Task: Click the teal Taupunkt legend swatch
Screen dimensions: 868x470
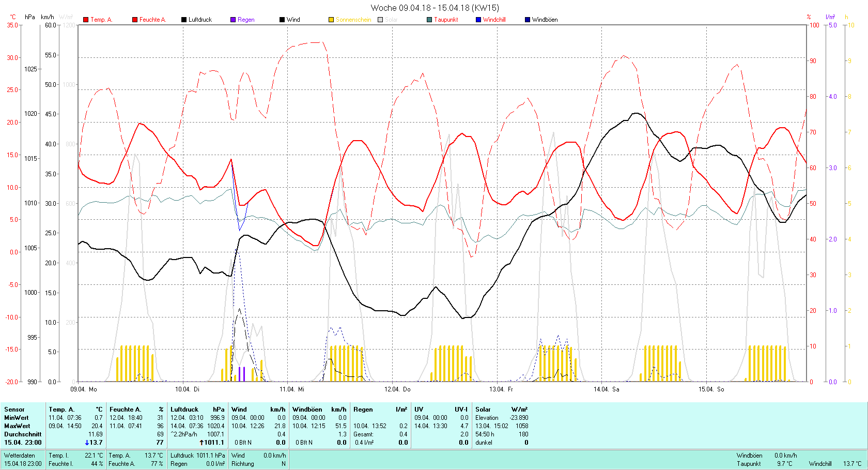Action: click(429, 20)
